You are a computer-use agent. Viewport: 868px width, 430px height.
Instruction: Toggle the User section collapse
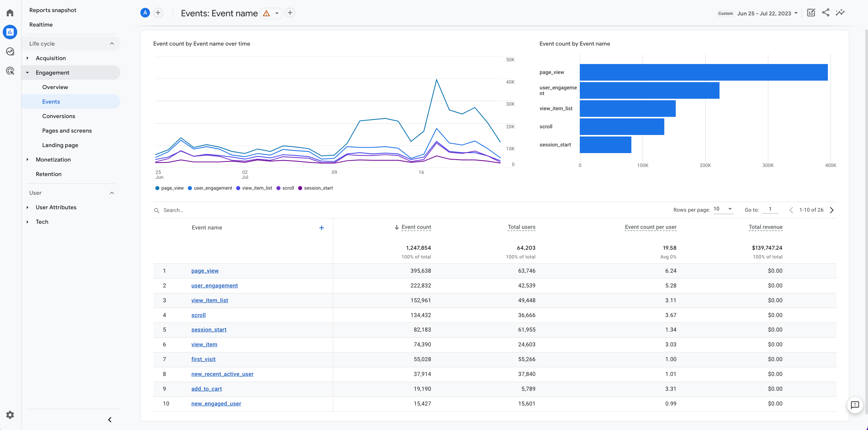click(111, 193)
